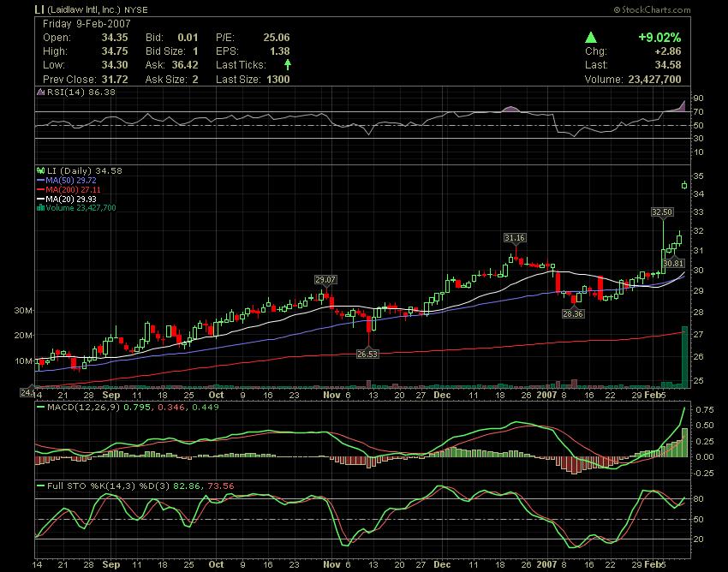Click the 28.36 price low label
This screenshot has height=572, width=728.
pos(573,314)
